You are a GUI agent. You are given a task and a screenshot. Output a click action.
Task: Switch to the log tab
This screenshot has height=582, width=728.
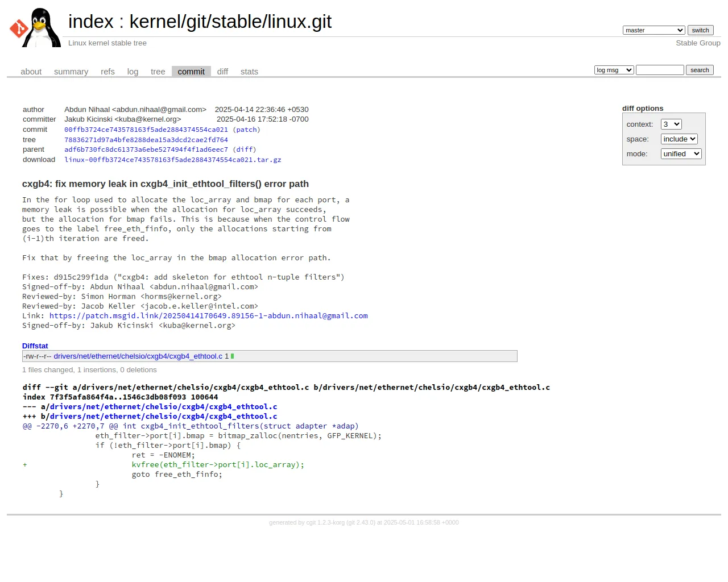click(133, 72)
